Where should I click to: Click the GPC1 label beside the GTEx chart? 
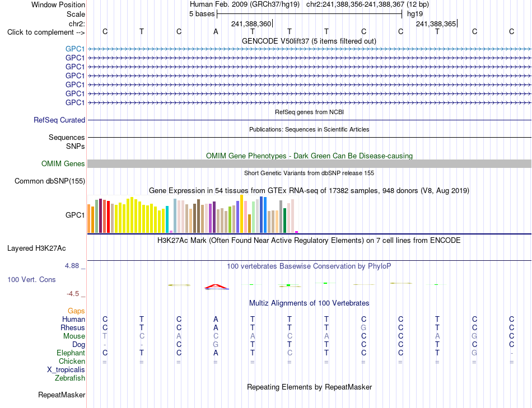pyautogui.click(x=75, y=215)
